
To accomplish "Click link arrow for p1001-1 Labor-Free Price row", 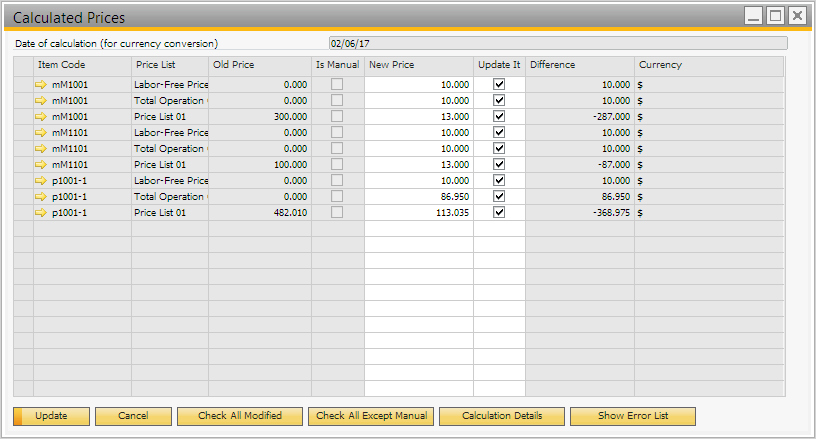I will pyautogui.click(x=41, y=181).
